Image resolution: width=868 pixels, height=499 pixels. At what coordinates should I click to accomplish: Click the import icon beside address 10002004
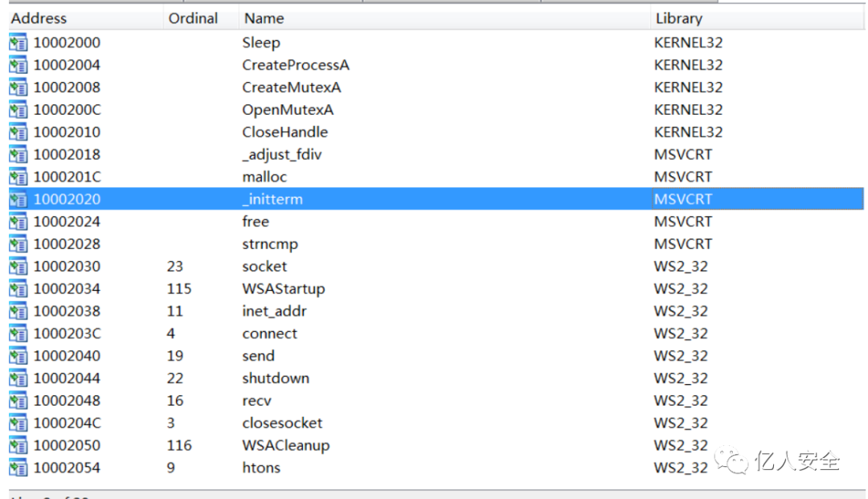18,65
